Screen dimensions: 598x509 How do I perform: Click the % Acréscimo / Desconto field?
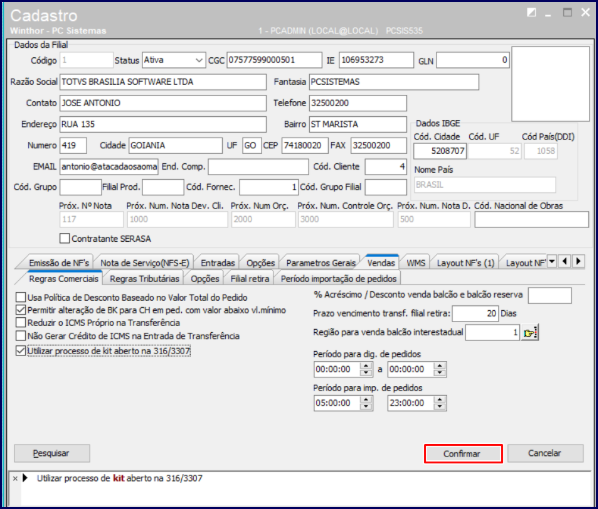tap(550, 295)
